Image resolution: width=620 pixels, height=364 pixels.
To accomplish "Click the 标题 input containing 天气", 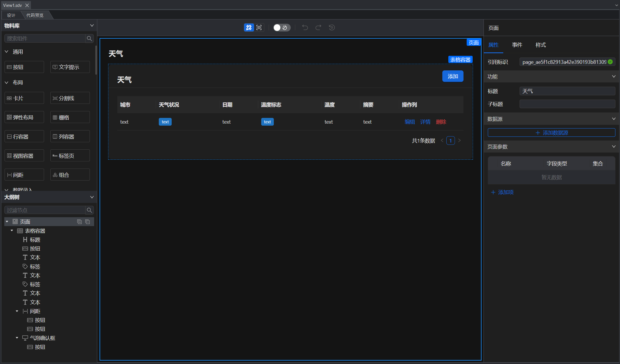I will 567,91.
